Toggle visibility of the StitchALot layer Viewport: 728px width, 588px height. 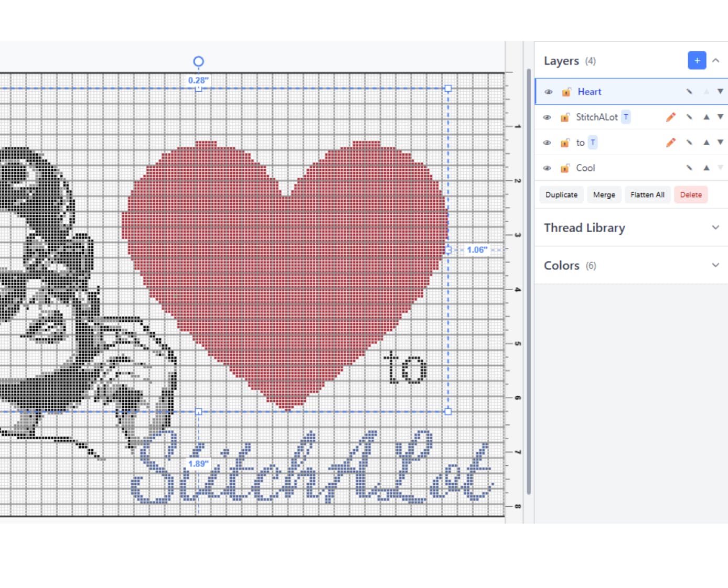547,117
